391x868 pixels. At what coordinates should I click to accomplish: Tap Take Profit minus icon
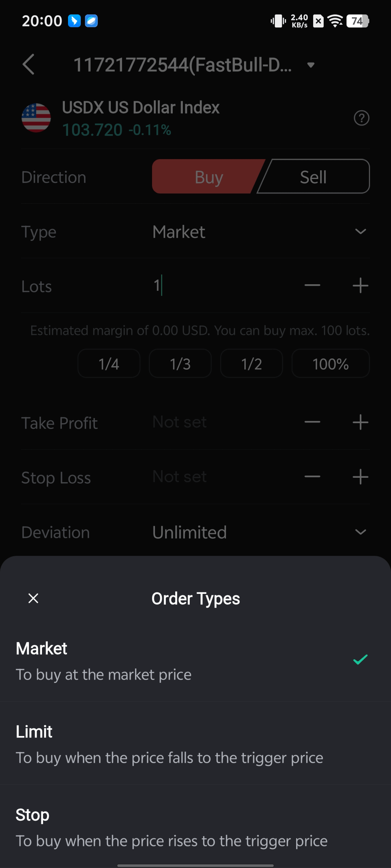(x=312, y=422)
